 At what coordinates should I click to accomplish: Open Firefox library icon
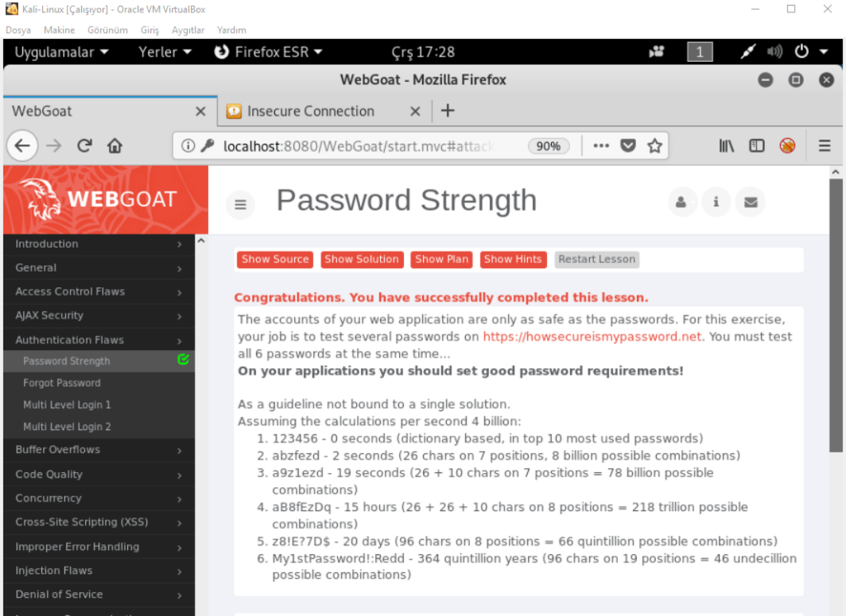(726, 146)
